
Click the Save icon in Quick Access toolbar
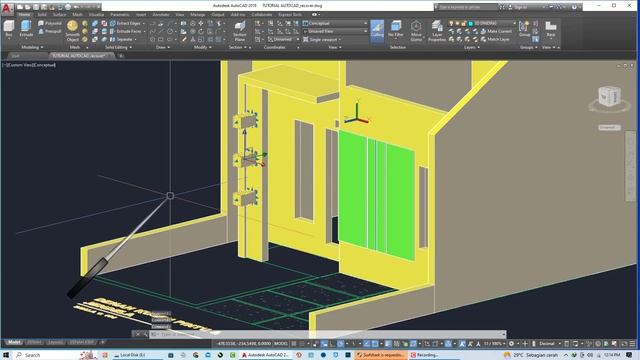[x=36, y=7]
